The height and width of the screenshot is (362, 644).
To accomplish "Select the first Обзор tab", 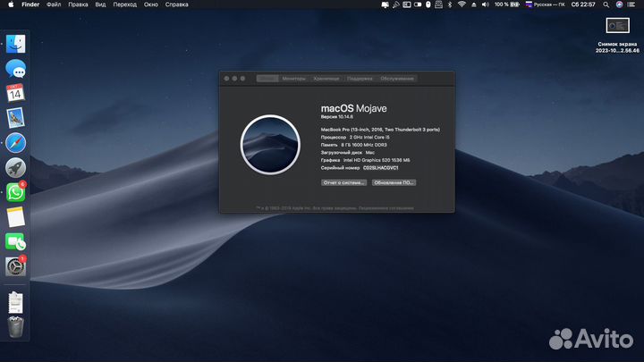I will 267,79.
